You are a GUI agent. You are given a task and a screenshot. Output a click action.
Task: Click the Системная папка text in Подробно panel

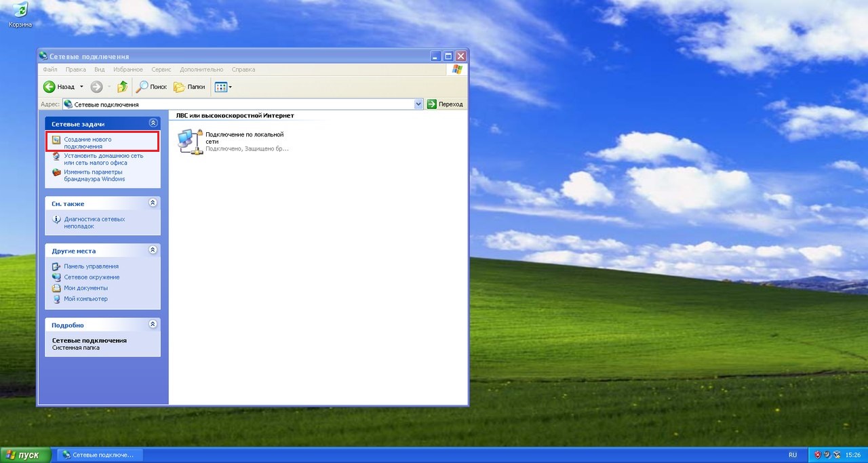[76, 348]
